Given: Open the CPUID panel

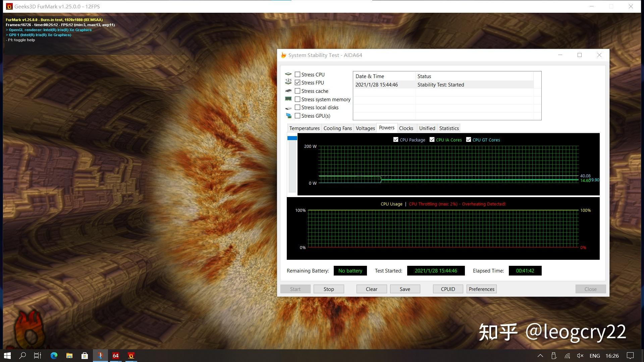Looking at the screenshot, I should [x=448, y=289].
